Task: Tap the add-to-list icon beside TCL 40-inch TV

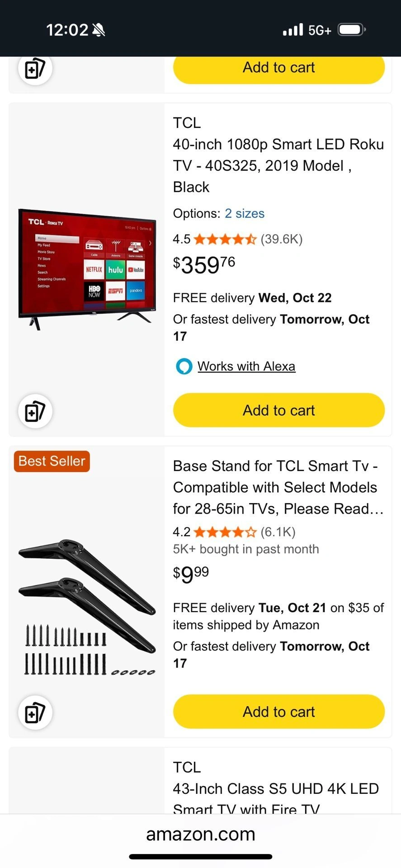Action: 35,411
